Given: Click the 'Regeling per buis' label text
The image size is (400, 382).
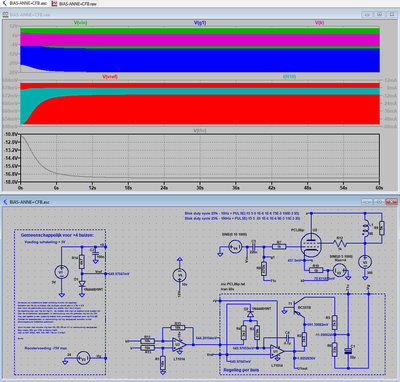Looking at the screenshot, I should [241, 370].
